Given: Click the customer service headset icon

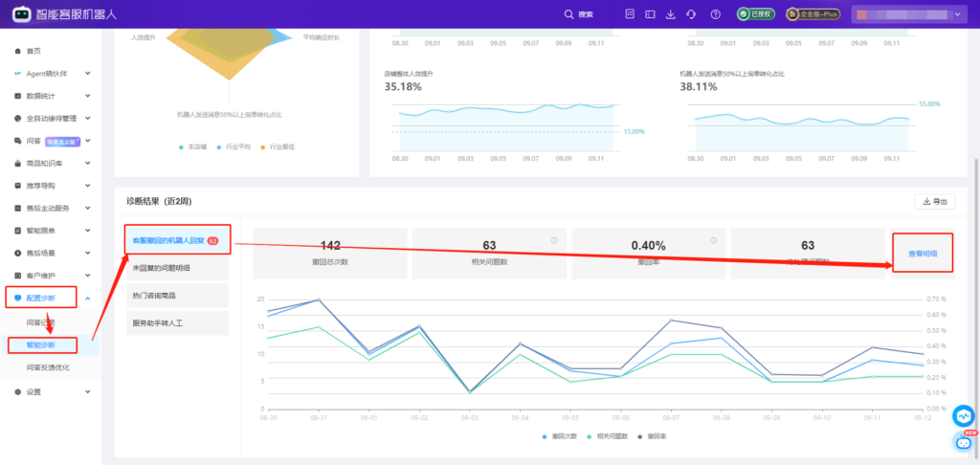Looking at the screenshot, I should click(691, 14).
